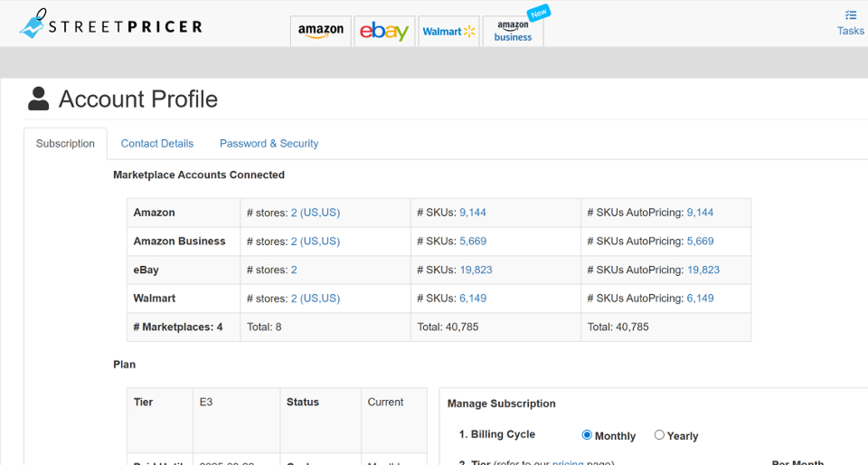868x465 pixels.
Task: Click the 'Marketplace Accounts Connected' heading
Action: pos(199,175)
